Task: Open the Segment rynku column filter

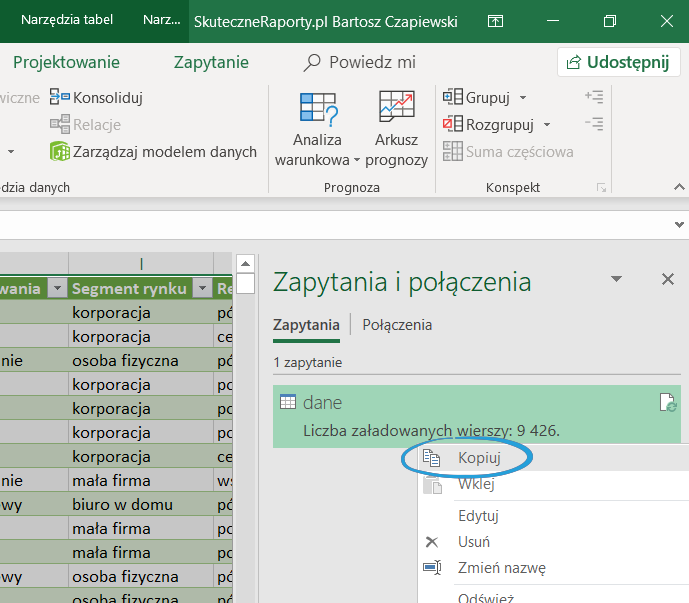Action: click(202, 289)
